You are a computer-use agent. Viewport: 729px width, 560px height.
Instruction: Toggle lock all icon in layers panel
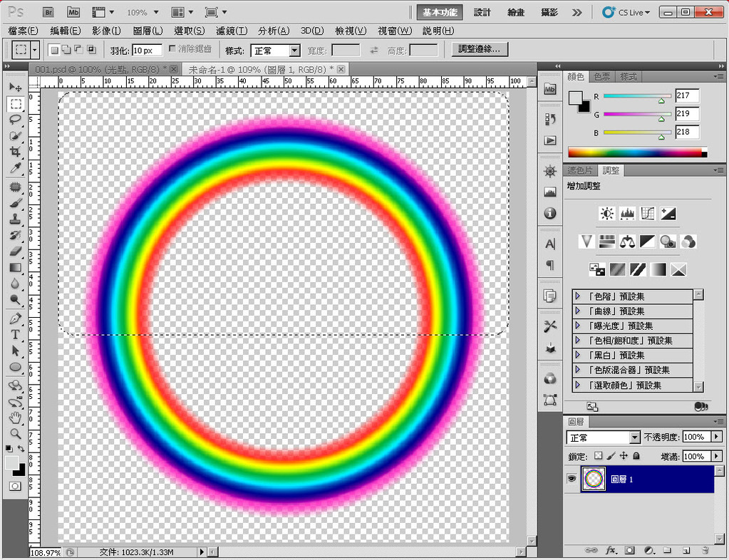[636, 456]
